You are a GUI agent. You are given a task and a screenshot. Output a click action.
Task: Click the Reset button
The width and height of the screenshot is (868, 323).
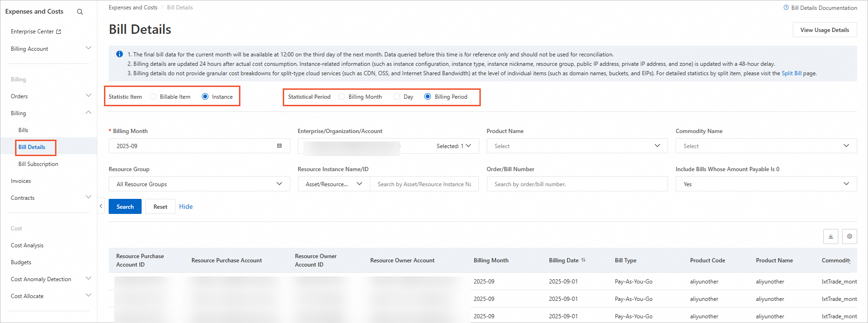click(x=160, y=206)
